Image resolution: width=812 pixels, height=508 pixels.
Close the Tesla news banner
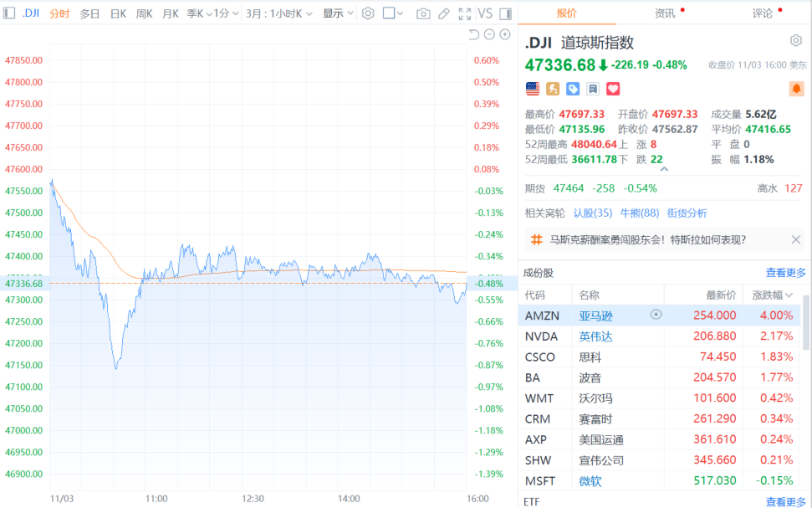tap(796, 239)
